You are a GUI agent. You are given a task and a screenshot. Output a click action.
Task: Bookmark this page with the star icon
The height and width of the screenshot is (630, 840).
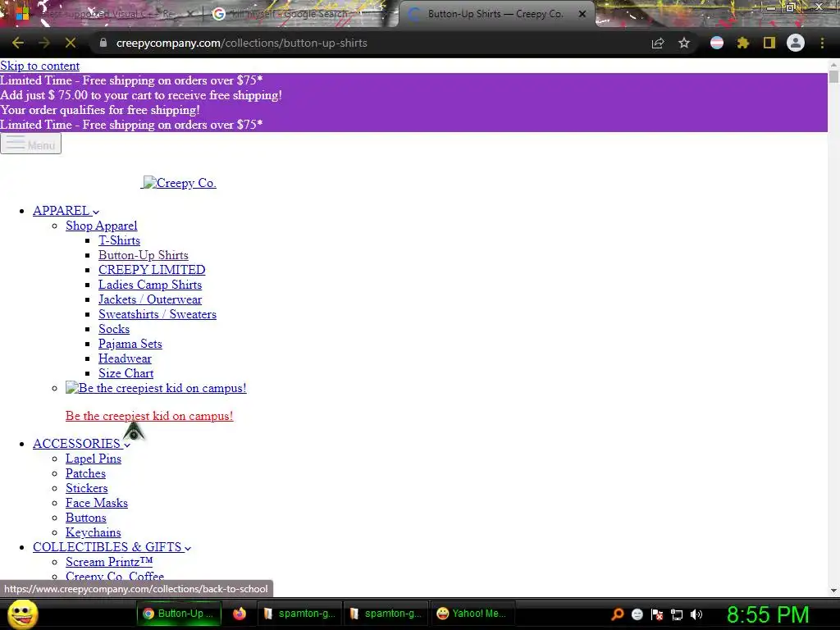coord(684,43)
